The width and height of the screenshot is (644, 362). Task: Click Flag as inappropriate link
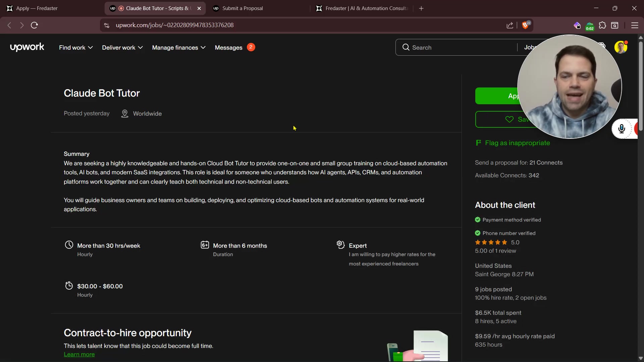(517, 143)
